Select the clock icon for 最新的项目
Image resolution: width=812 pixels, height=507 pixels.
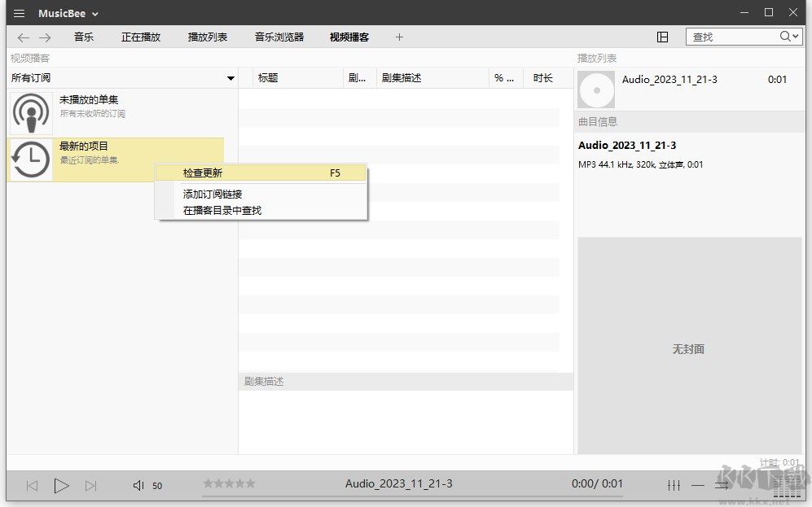click(x=31, y=156)
